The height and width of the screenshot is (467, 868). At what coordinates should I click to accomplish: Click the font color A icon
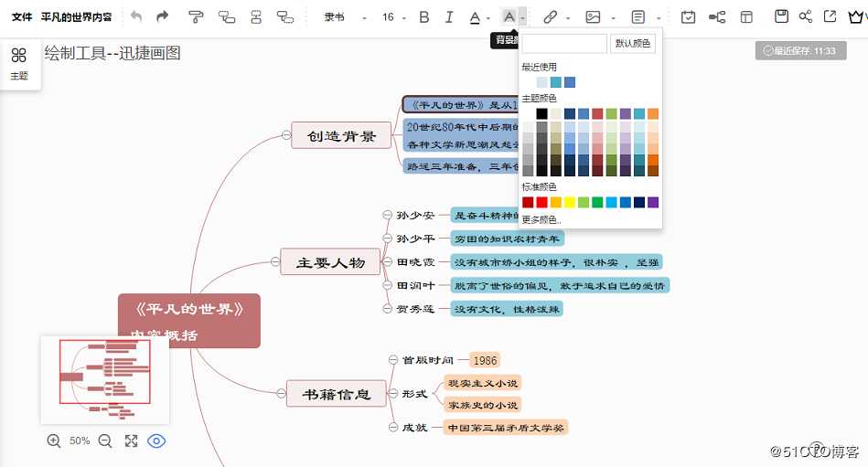[475, 17]
